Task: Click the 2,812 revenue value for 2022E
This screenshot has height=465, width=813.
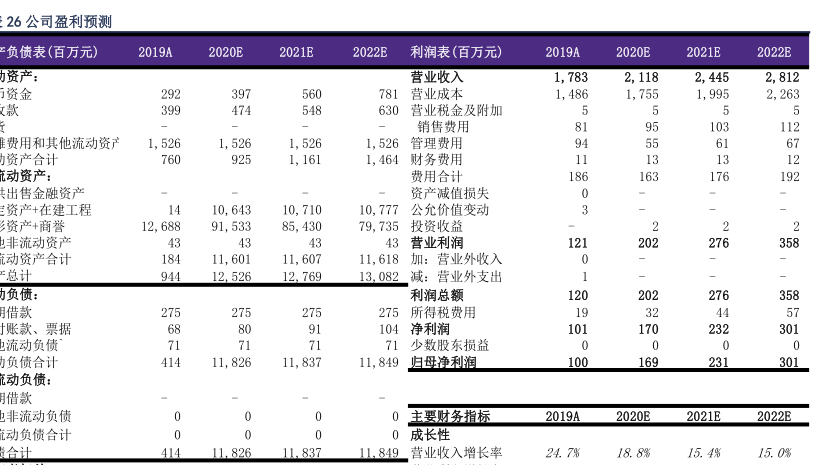Action: 782,77
